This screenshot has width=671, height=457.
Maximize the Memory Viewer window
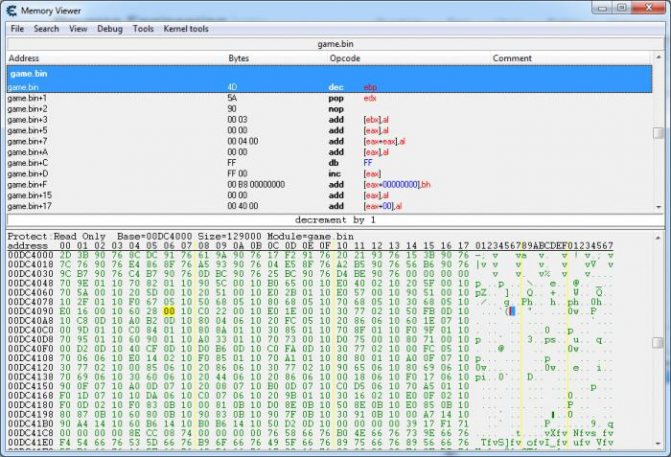pos(622,8)
